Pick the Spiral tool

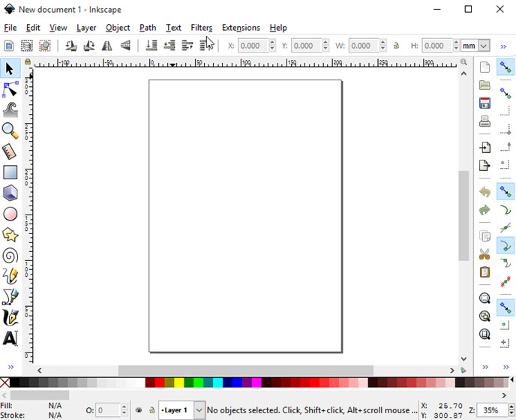pyautogui.click(x=10, y=256)
